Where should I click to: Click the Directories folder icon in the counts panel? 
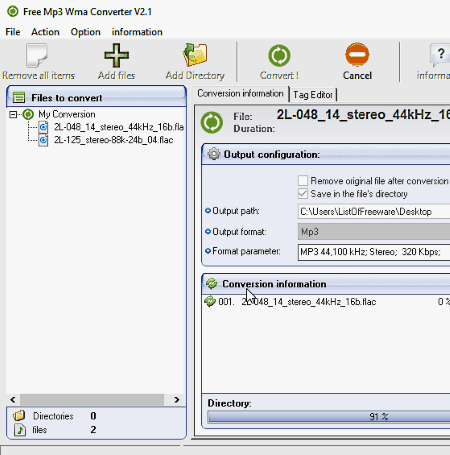click(x=19, y=415)
